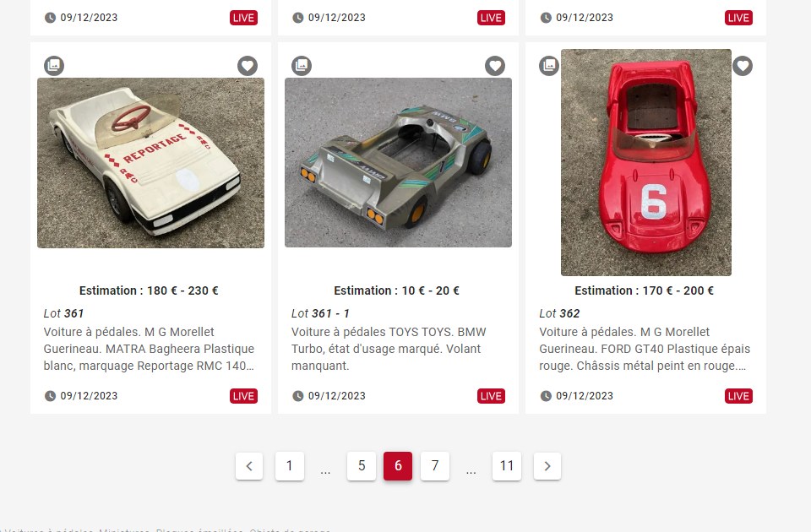Favorite the MATRA Bagheera lot with heart
The image size is (811, 532).
point(248,66)
